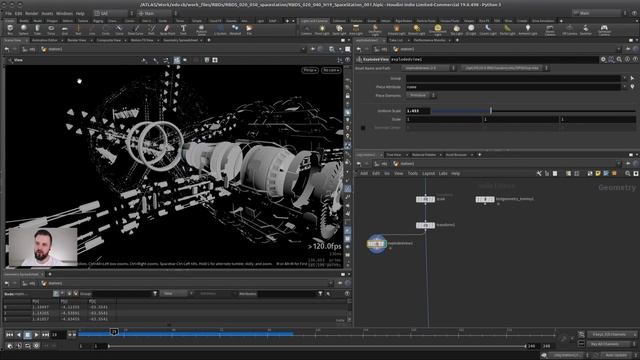Open the Asset Name dropdown
The width and height of the screenshot is (640, 360).
tap(430, 68)
